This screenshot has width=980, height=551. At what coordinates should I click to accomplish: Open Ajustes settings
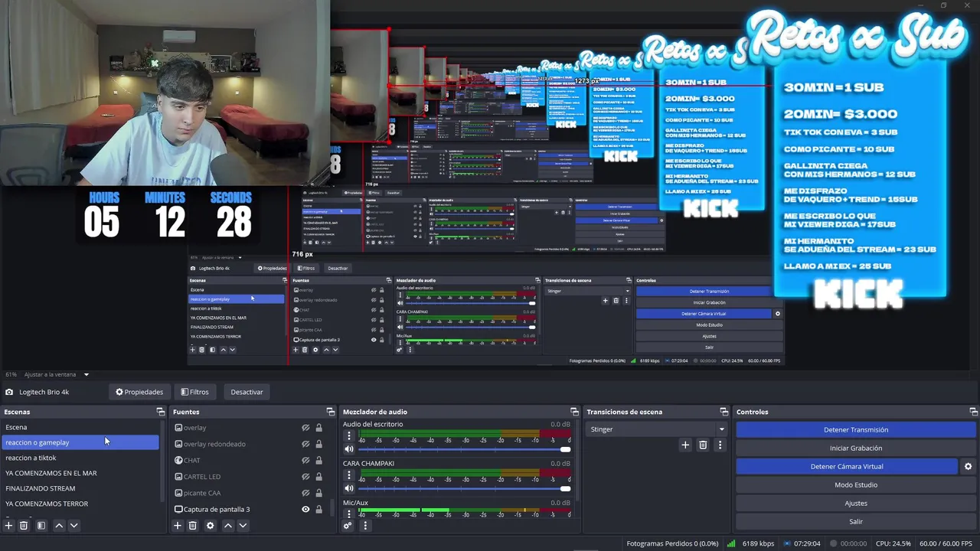tap(856, 503)
